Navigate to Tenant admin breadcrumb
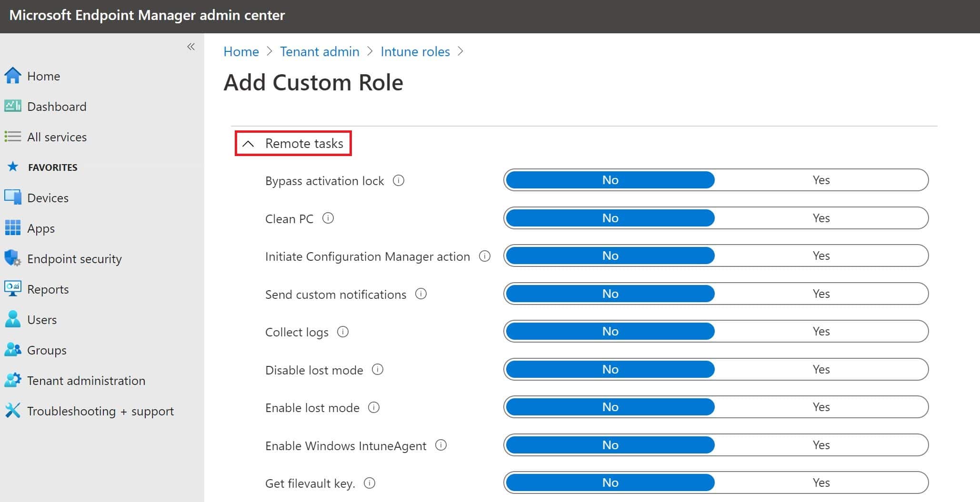 (x=320, y=51)
